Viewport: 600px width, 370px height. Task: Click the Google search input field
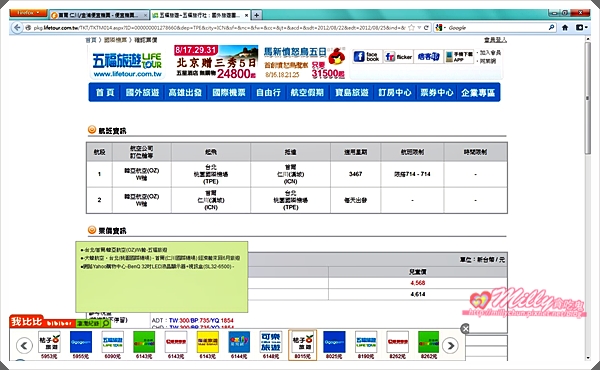point(497,28)
